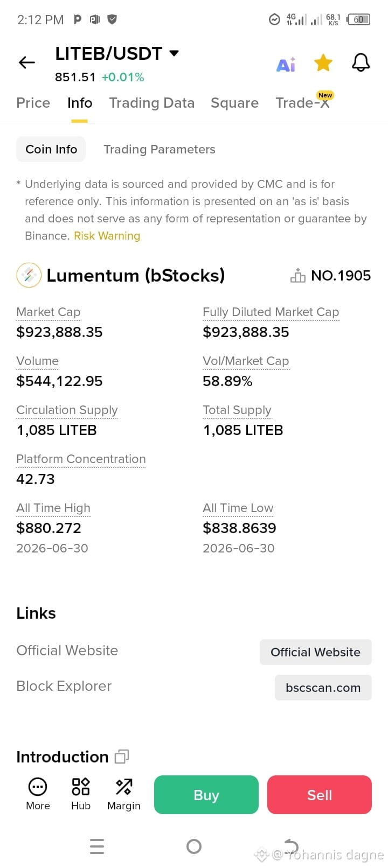The width and height of the screenshot is (388, 868).
Task: Select the Trading Parameters toggle
Action: point(160,149)
